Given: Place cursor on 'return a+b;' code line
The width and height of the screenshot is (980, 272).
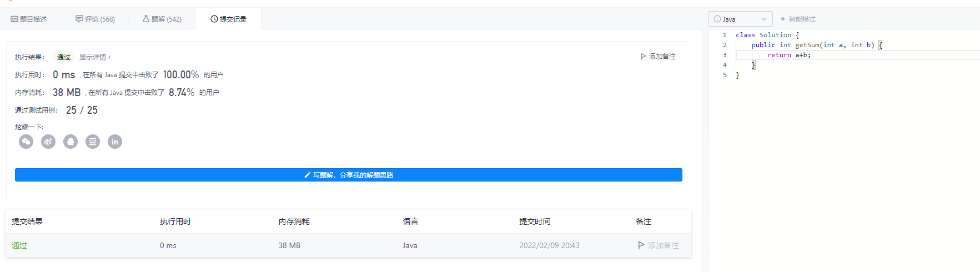Looking at the screenshot, I should 789,55.
